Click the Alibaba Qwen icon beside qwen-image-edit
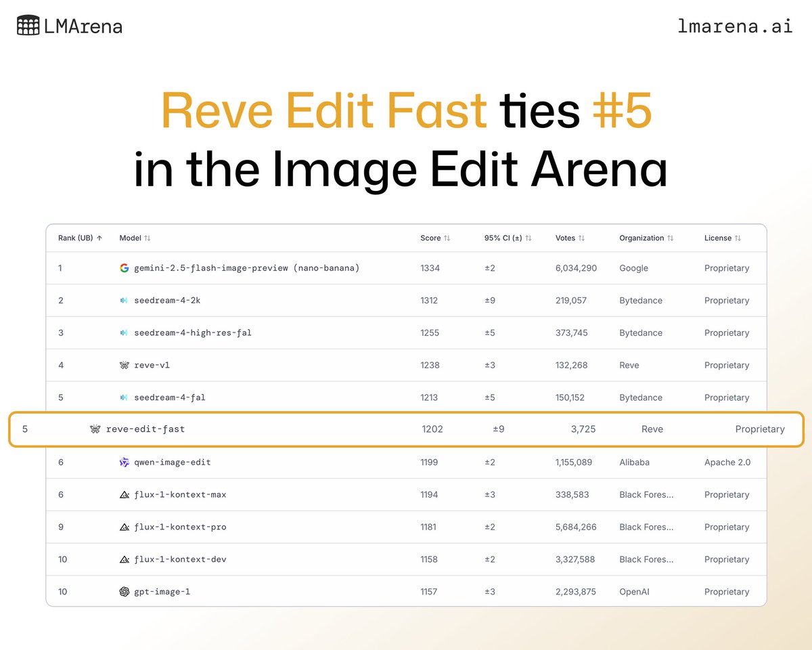 (124, 462)
